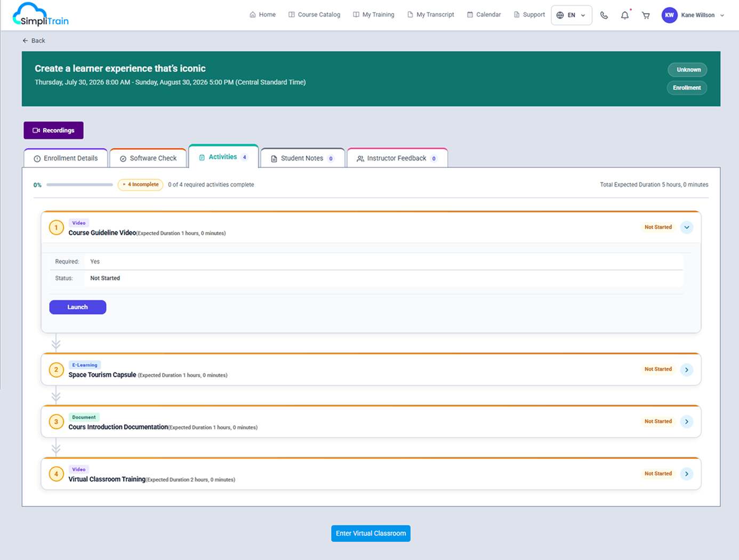Open Calendar in navigation

pos(484,15)
